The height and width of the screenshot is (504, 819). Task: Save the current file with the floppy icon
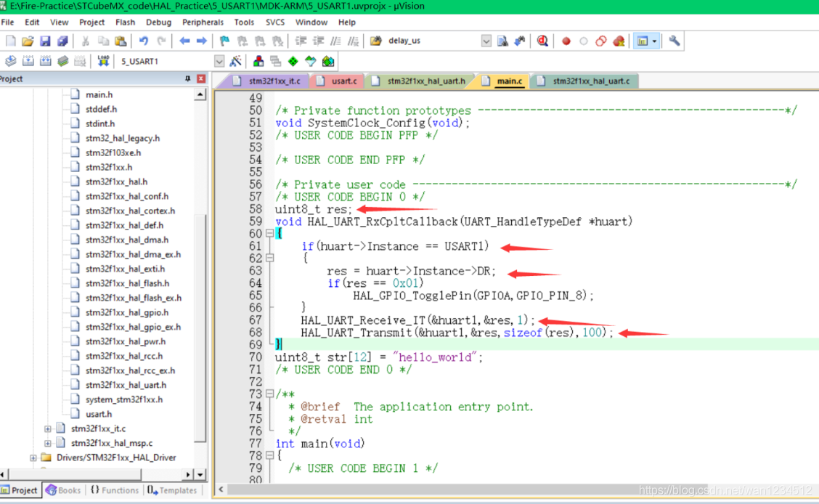[x=45, y=41]
